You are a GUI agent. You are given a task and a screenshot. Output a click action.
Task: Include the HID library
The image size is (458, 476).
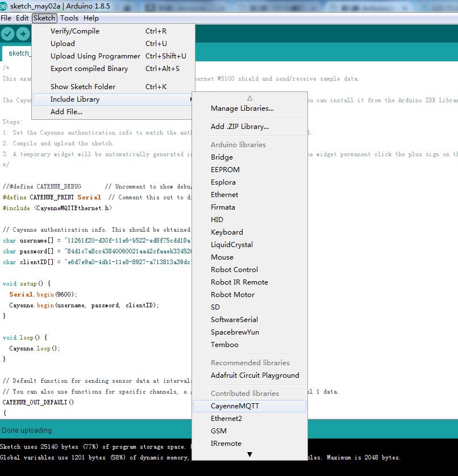point(249,219)
